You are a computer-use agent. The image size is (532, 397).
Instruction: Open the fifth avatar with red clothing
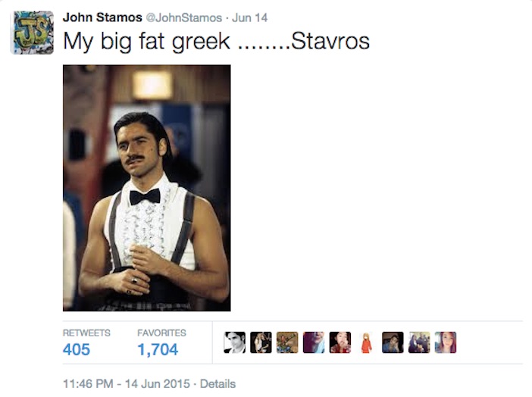click(340, 342)
